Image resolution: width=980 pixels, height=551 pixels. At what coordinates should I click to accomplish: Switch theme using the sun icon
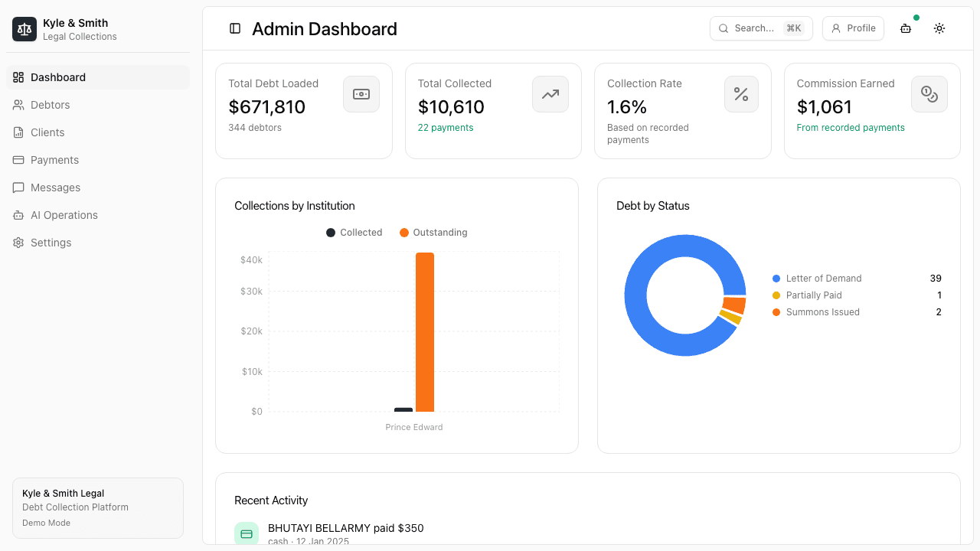tap(939, 28)
